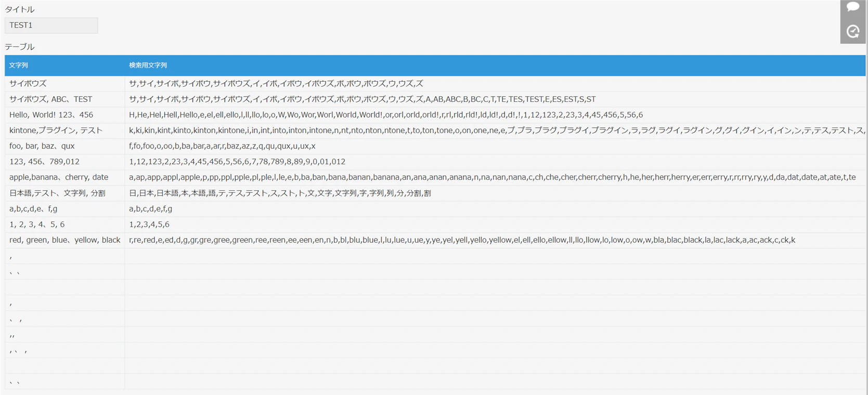Select '1,2,3,4,5,6' in the 検索用文字列 column

pyautogui.click(x=149, y=225)
